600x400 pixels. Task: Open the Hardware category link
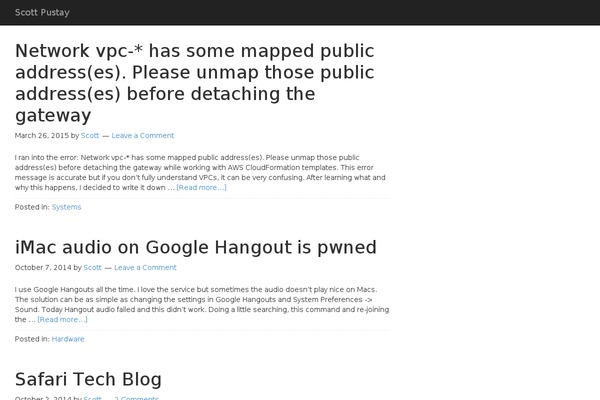(68, 339)
